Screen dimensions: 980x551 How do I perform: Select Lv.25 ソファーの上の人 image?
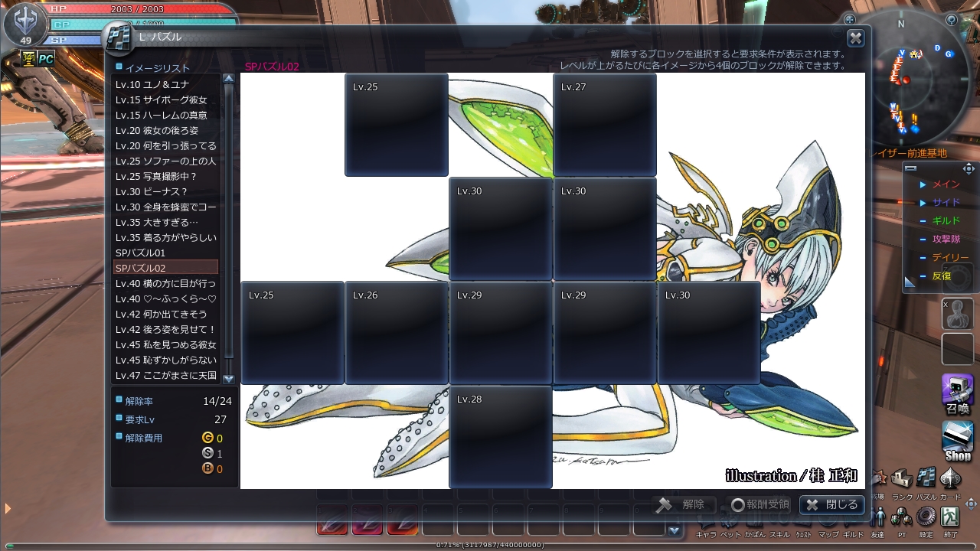tap(166, 161)
